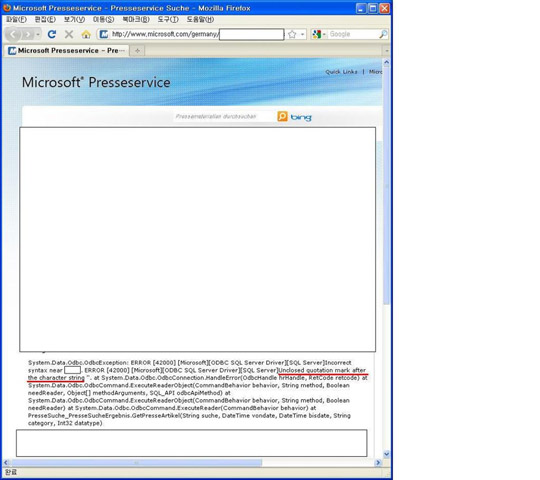Screen dimensions: 540x480
Task: Go to the home page icon
Action: pyautogui.click(x=86, y=34)
